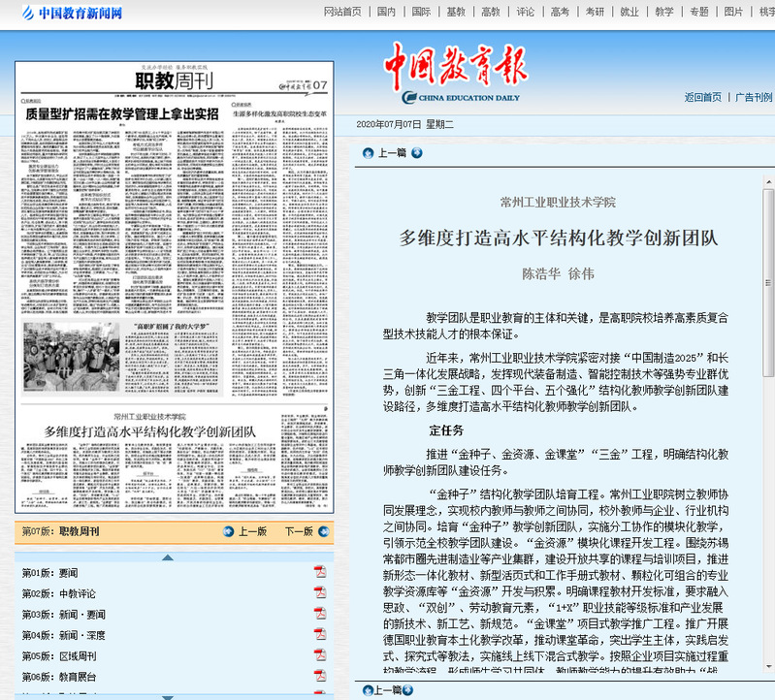Screen dimensions: 775x700
Task: Open page list entry 第03版：新闻·要闻
Action: click(64, 614)
